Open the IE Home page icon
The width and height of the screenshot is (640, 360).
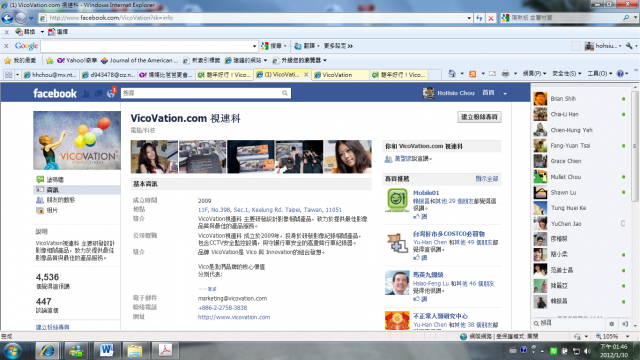point(452,74)
